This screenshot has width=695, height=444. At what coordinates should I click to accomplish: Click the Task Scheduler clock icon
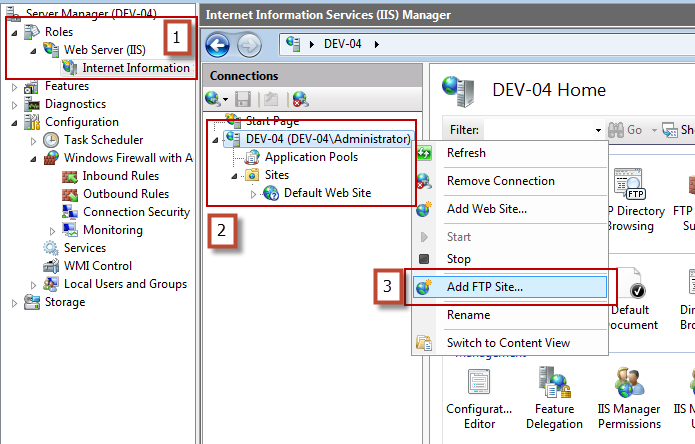pyautogui.click(x=51, y=140)
